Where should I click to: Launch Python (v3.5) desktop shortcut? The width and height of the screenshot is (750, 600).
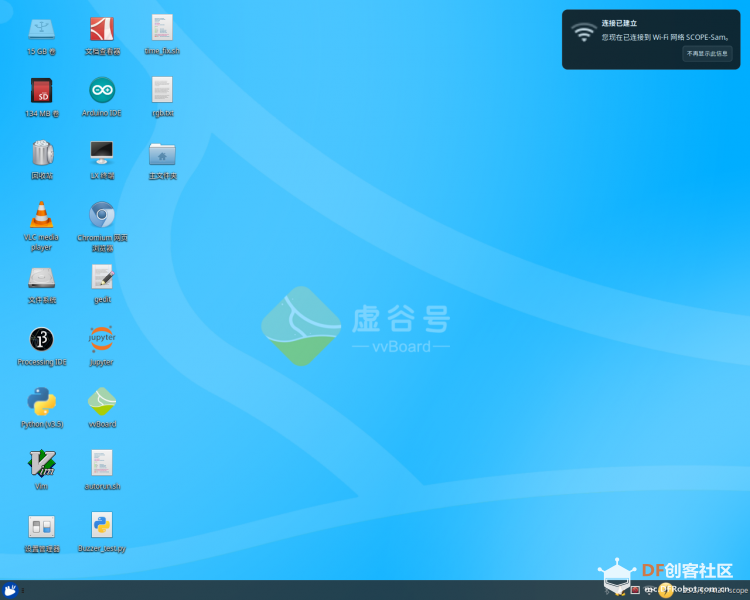tap(42, 401)
